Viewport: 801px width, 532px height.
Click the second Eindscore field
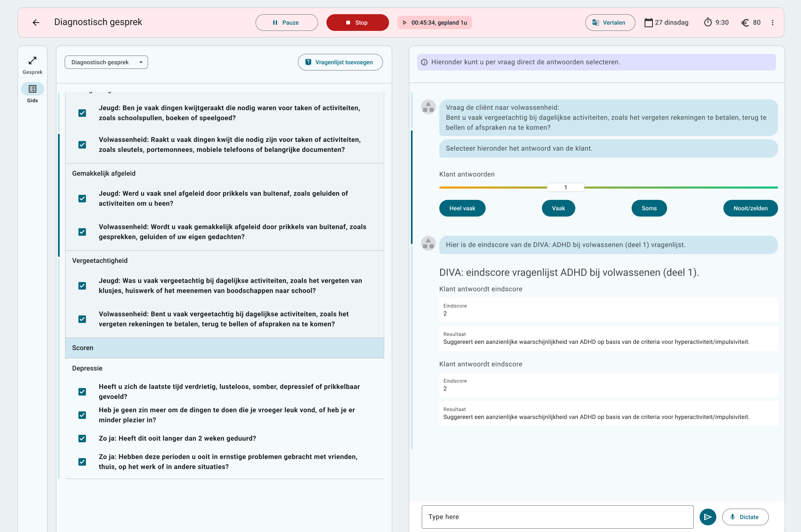click(608, 385)
